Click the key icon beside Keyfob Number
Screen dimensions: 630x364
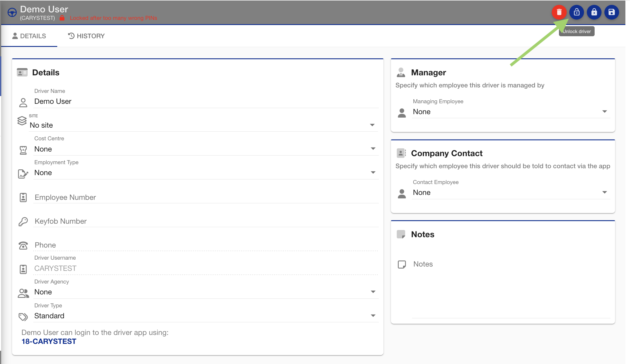(x=23, y=221)
